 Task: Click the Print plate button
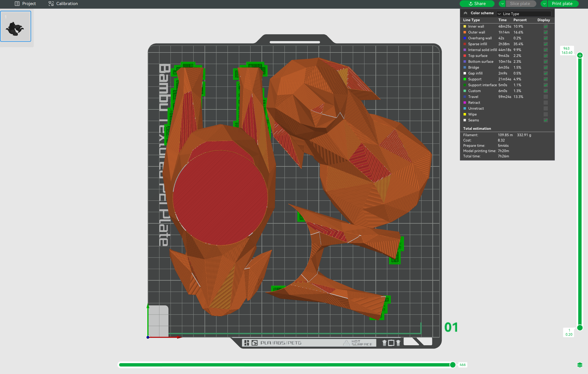tap(562, 4)
